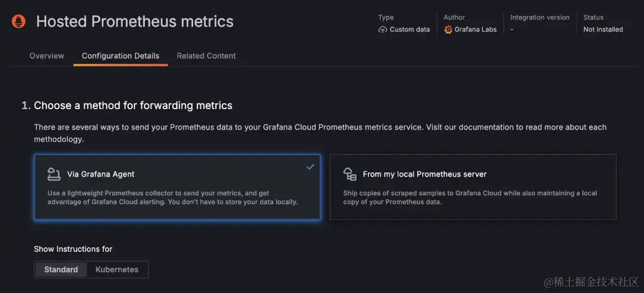Click the 'Show Instructions for' label
The width and height of the screenshot is (644, 293).
click(73, 249)
